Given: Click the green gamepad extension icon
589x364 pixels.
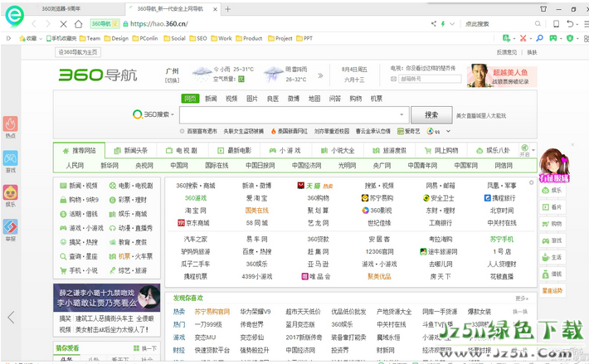Looking at the screenshot, I should click(x=553, y=38).
